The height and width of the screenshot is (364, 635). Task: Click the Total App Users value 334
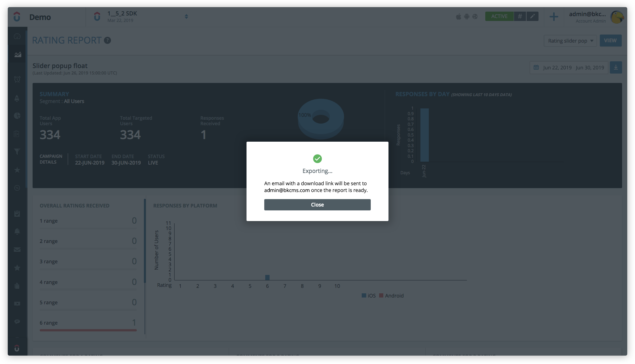tap(50, 135)
